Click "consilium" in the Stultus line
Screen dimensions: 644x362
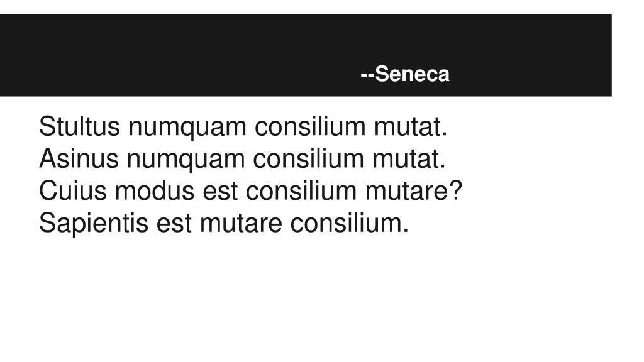coord(310,126)
